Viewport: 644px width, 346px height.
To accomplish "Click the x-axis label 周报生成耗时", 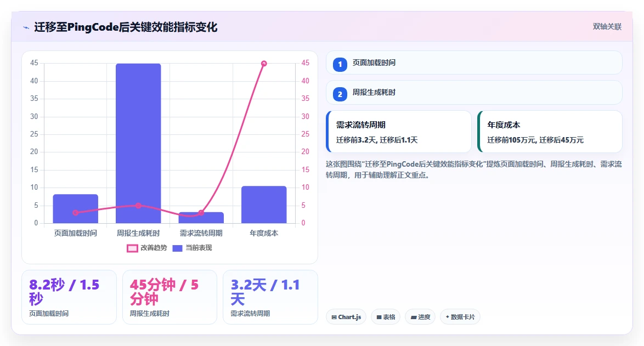I will coord(138,233).
